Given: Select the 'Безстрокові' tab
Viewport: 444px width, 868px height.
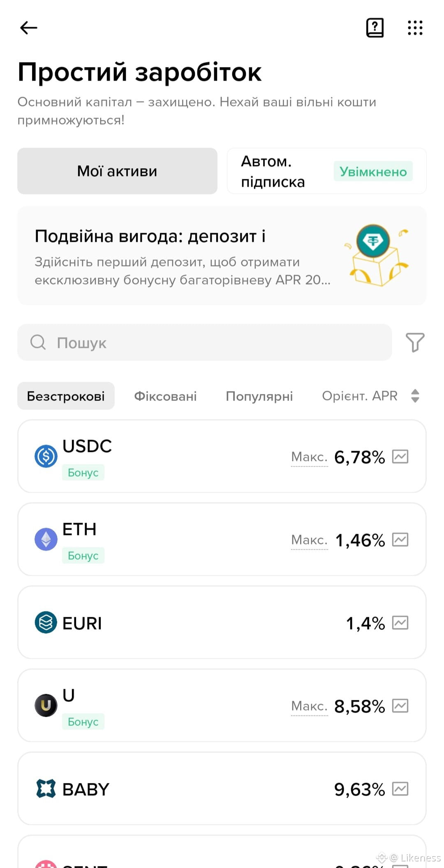Looking at the screenshot, I should coord(66,396).
